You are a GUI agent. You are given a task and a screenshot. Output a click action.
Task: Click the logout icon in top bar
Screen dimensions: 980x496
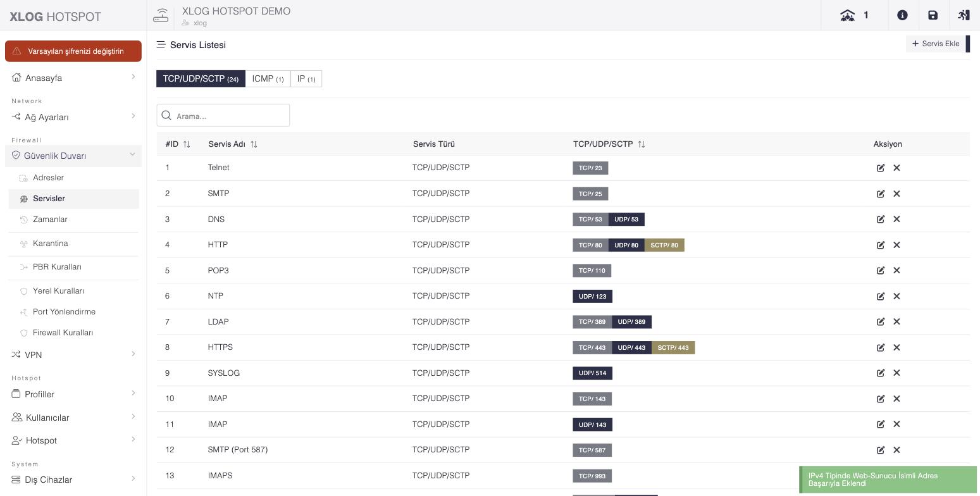point(964,15)
